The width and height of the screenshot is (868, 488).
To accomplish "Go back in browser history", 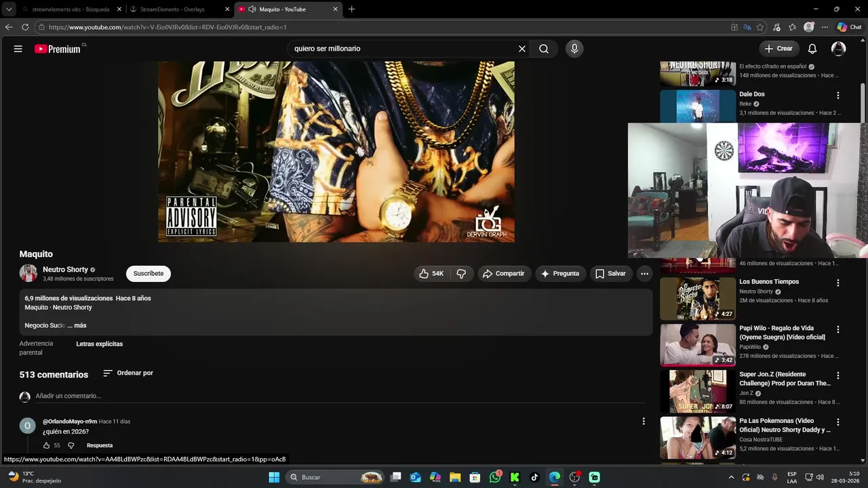I will 9,27.
